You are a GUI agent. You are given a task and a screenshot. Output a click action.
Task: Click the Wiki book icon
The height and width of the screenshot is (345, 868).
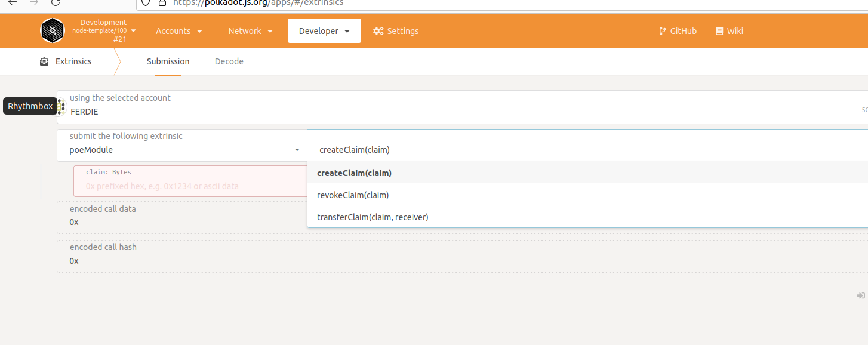719,31
